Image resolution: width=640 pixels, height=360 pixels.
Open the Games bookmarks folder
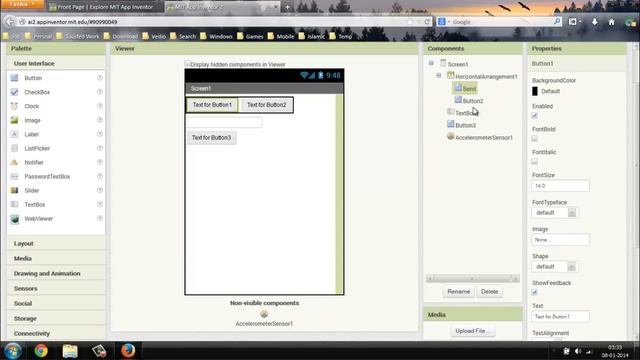click(250, 36)
